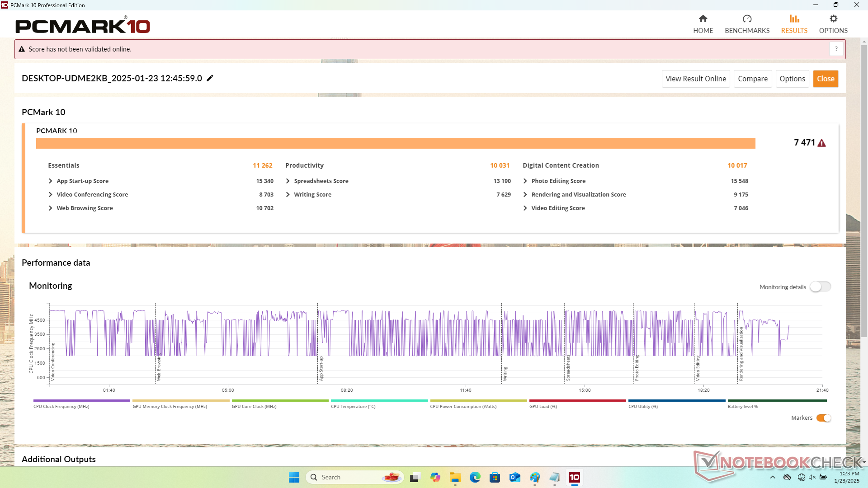
Task: Open File Explorer from taskbar
Action: pyautogui.click(x=455, y=477)
